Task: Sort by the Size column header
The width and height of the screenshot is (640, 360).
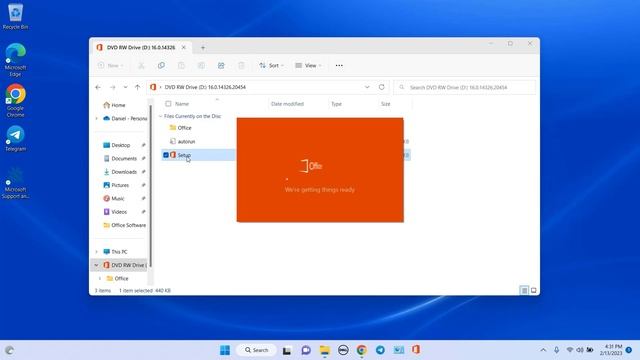Action: [385, 104]
